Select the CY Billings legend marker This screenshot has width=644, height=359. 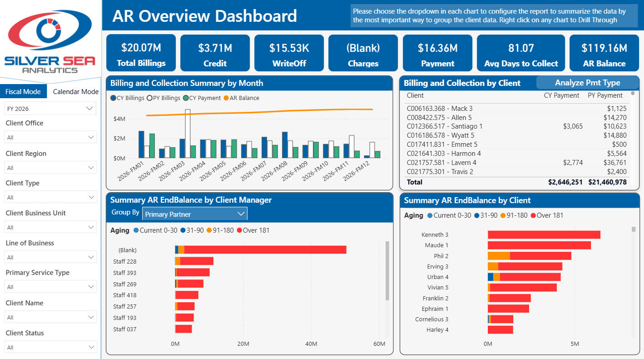click(x=113, y=98)
